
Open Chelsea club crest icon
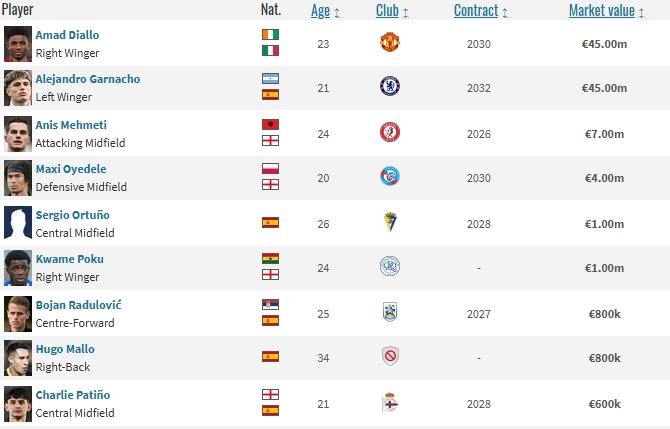pyautogui.click(x=390, y=86)
